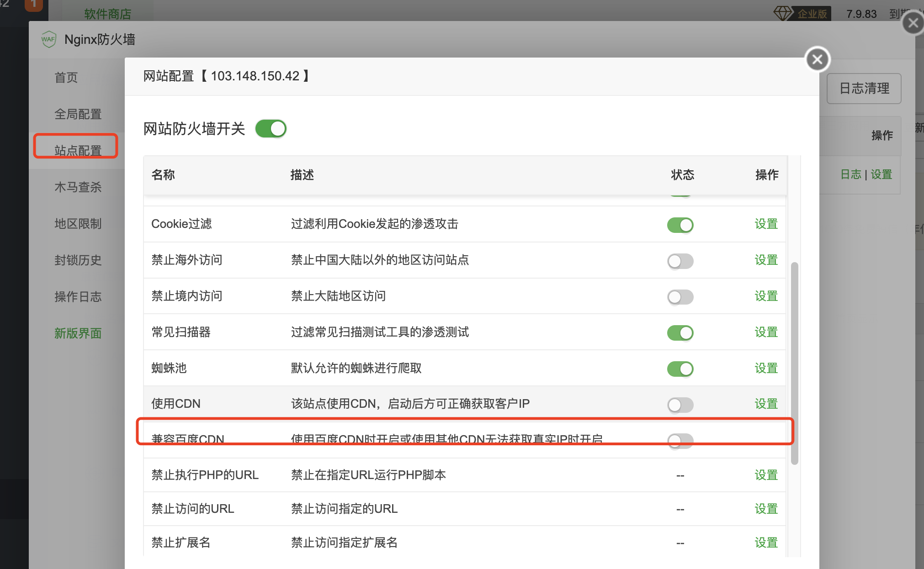Go to 首页 in firewall sidebar
Image resolution: width=924 pixels, height=569 pixels.
coord(66,78)
